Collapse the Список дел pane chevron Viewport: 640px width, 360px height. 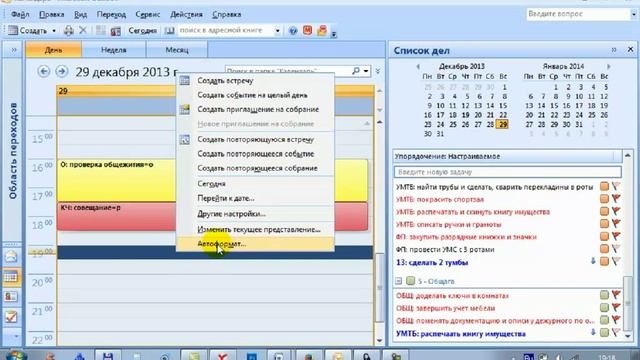614,50
